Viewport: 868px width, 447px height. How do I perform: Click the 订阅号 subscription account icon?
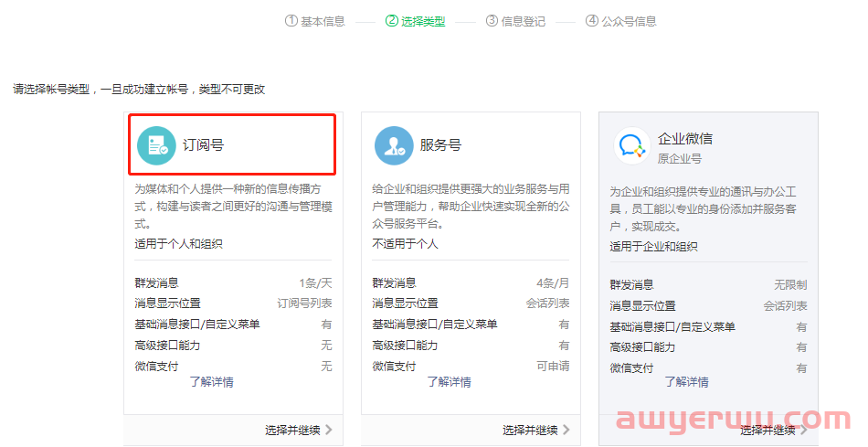pyautogui.click(x=156, y=145)
